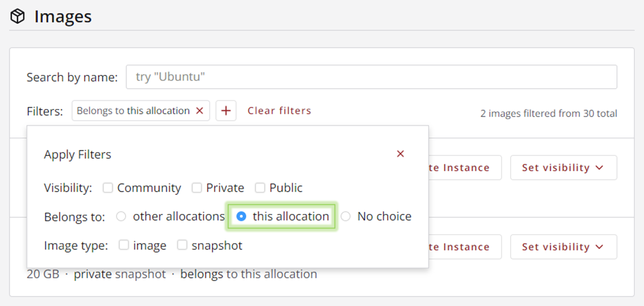Select the 'other allocations' radio option

121,217
